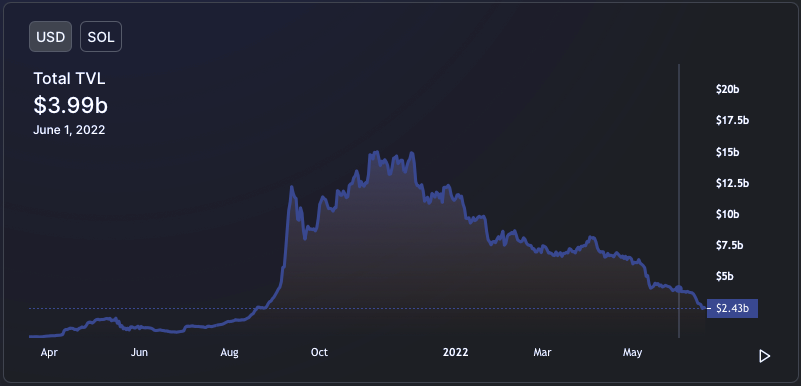Image resolution: width=801 pixels, height=386 pixels.
Task: Click the $5b y-axis label
Action: (x=726, y=277)
